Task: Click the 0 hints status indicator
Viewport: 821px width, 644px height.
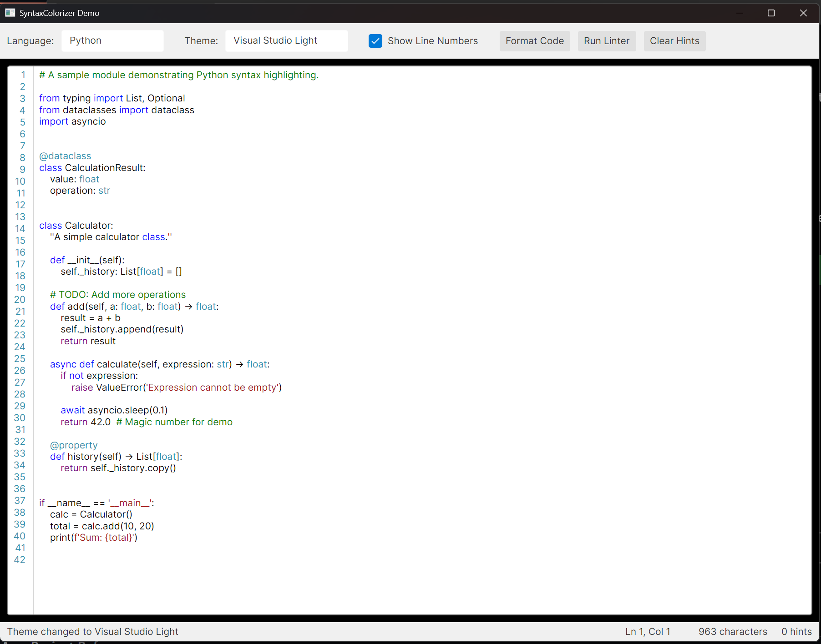Action: point(796,631)
